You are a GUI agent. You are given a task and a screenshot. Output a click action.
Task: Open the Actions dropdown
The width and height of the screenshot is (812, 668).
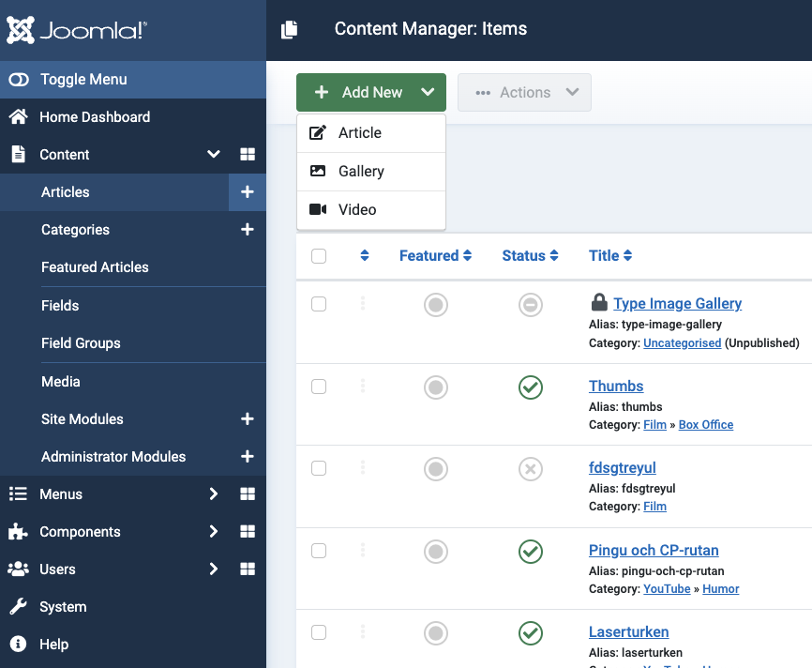[x=524, y=93]
